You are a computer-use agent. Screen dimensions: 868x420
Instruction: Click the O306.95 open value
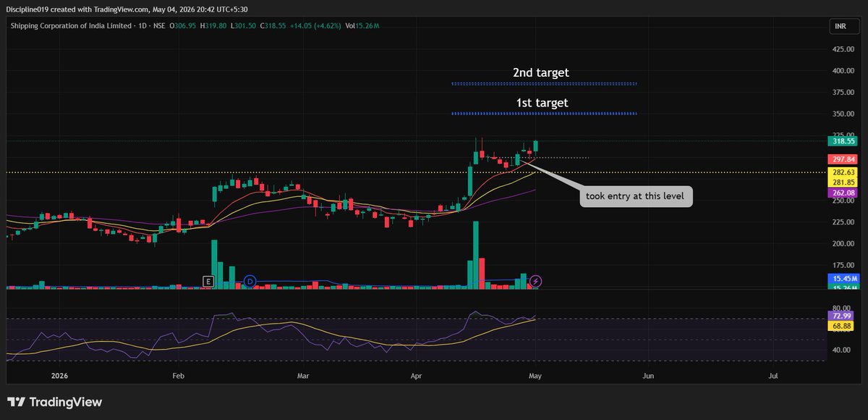(x=182, y=26)
